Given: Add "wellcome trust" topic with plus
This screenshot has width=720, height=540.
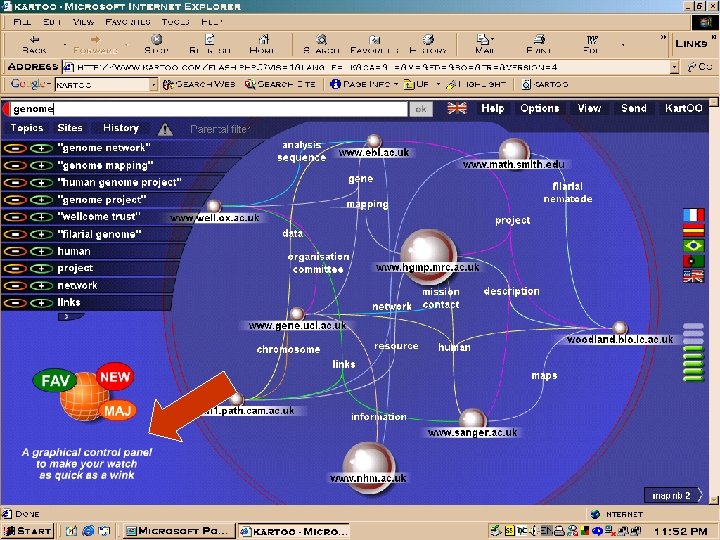Looking at the screenshot, I should tap(41, 217).
